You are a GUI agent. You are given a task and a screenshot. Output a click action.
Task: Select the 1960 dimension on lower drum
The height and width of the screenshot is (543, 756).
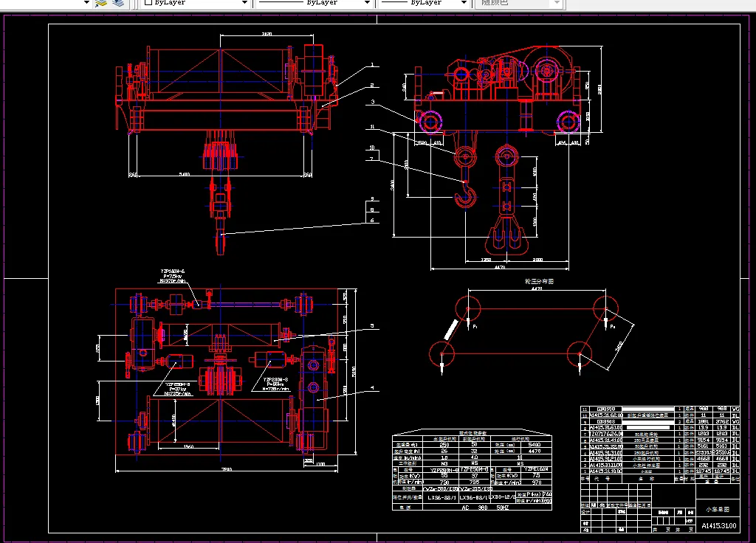click(x=188, y=446)
